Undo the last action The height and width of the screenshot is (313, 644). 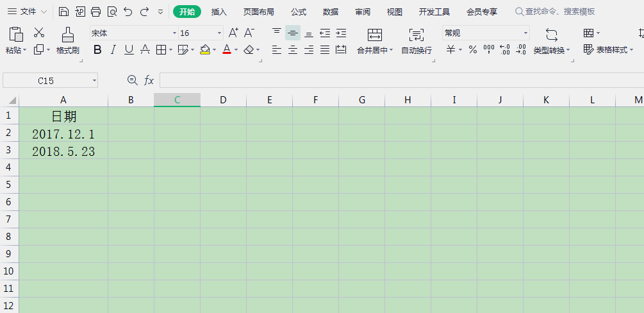[x=128, y=12]
